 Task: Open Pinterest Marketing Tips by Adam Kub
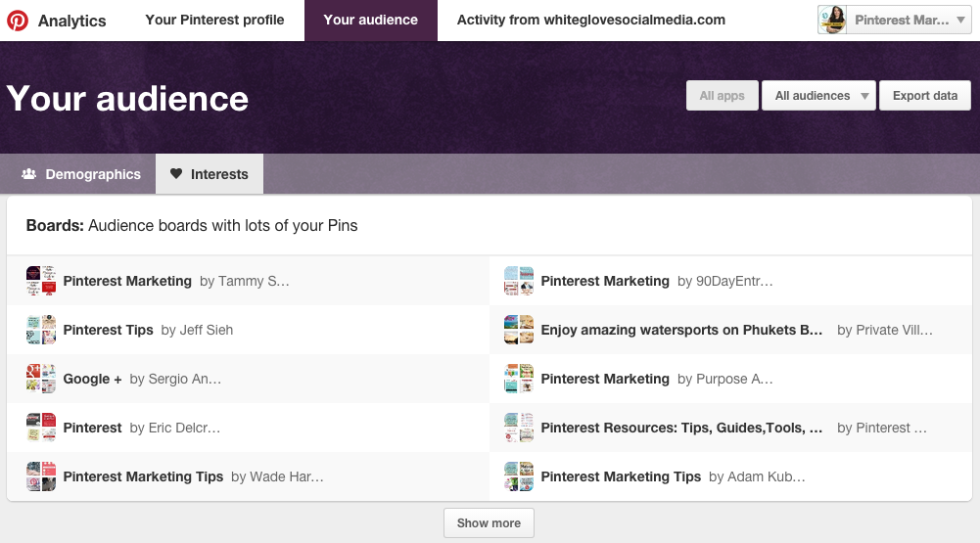(x=621, y=476)
